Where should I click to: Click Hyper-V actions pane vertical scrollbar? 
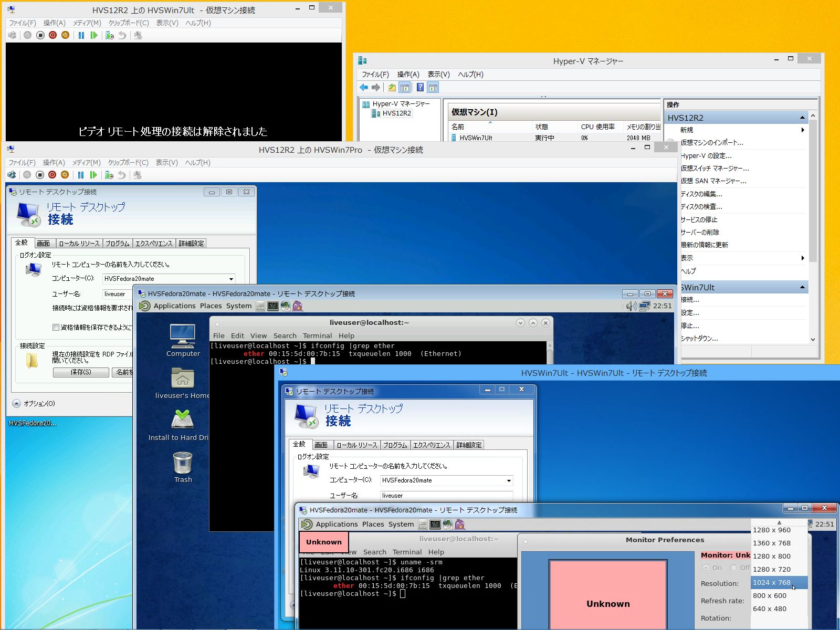[813, 192]
